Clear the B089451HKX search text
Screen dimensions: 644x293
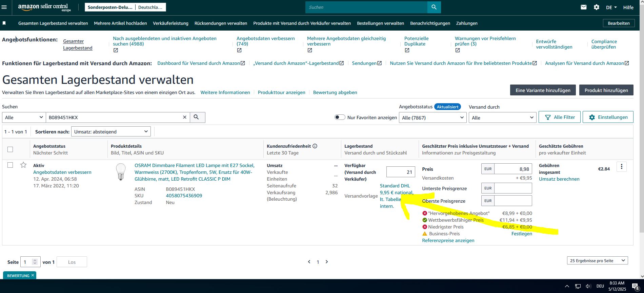(185, 117)
